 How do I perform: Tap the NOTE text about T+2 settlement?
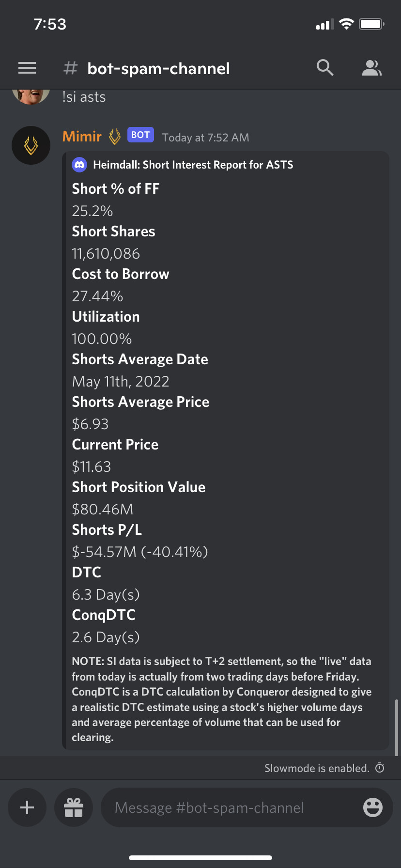[x=222, y=699]
